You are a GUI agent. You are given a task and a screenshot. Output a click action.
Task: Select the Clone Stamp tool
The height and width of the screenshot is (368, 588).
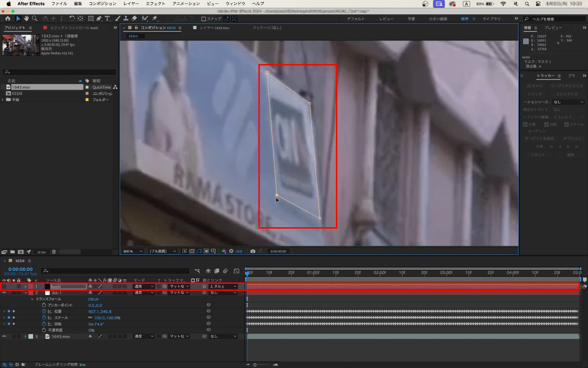click(x=125, y=19)
